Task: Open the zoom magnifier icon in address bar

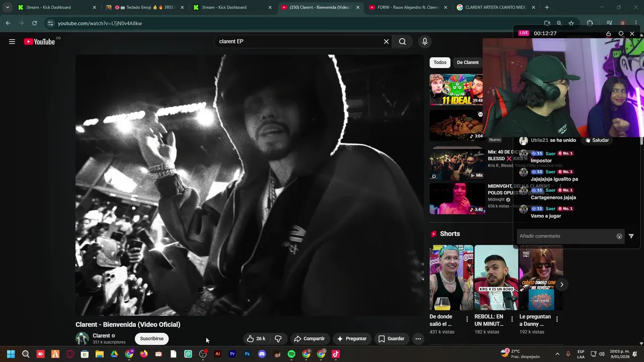Action: pyautogui.click(x=559, y=23)
